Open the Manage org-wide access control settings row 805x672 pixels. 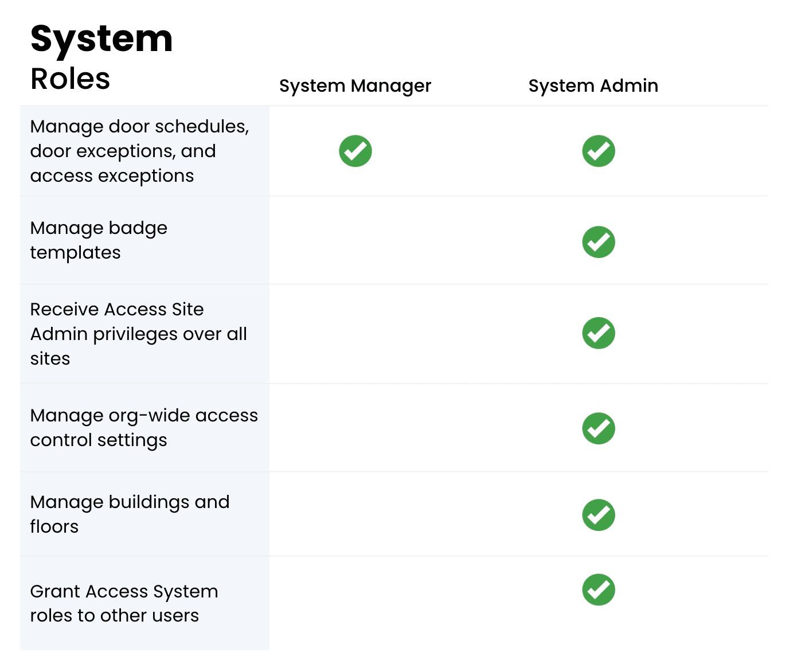click(x=143, y=428)
